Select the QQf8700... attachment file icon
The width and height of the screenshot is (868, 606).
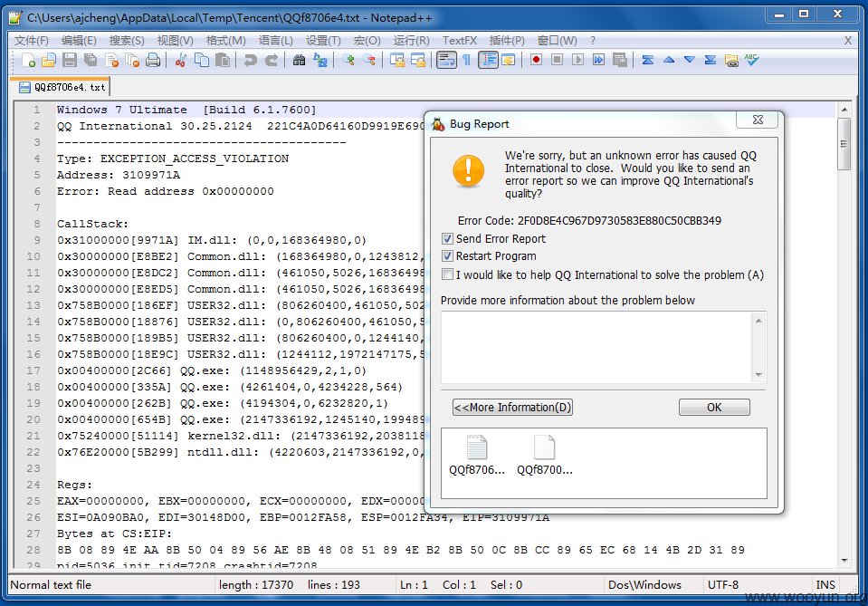pos(545,456)
